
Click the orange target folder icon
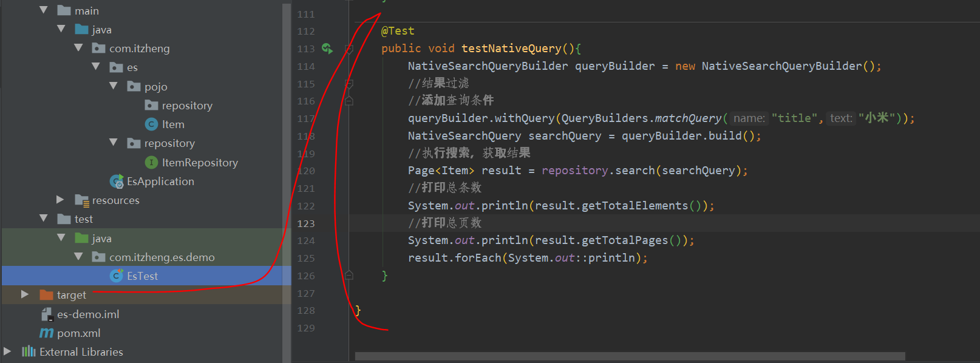pos(46,294)
